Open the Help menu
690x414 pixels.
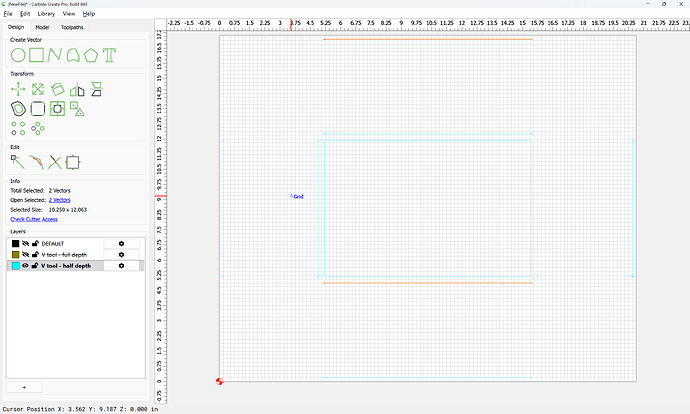(88, 14)
